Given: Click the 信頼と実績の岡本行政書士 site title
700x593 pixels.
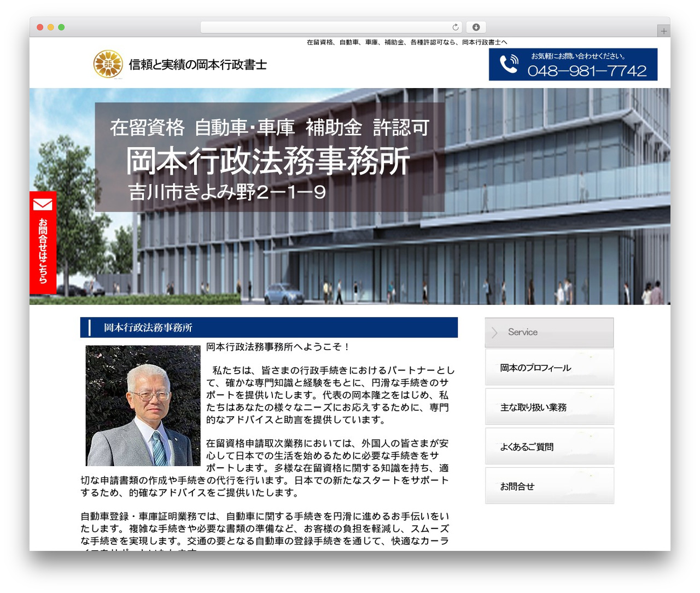Looking at the screenshot, I should click(x=198, y=65).
